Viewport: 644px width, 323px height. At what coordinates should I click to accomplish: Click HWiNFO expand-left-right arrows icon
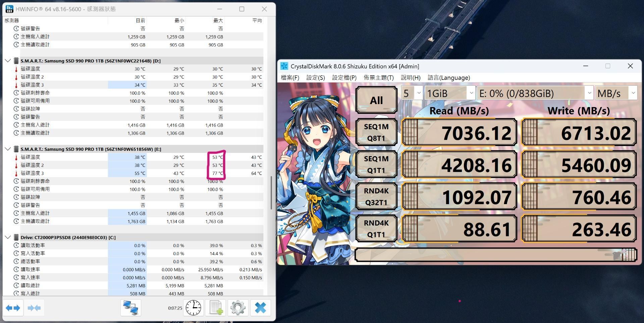click(x=13, y=308)
